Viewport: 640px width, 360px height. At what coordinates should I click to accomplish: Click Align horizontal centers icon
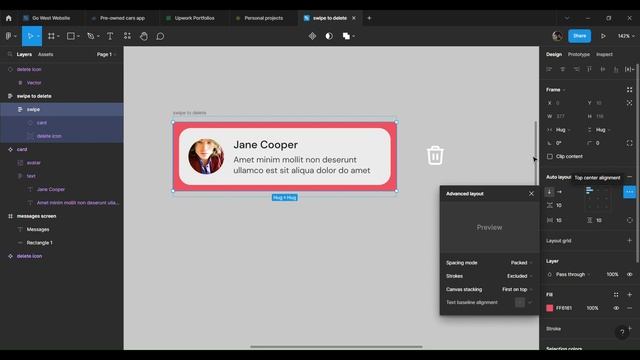point(563,69)
